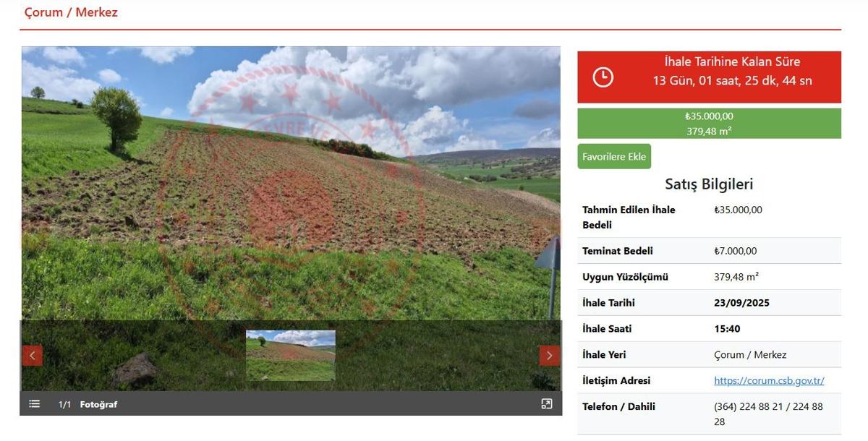Click the Satış Bilgileri heading

(x=709, y=184)
